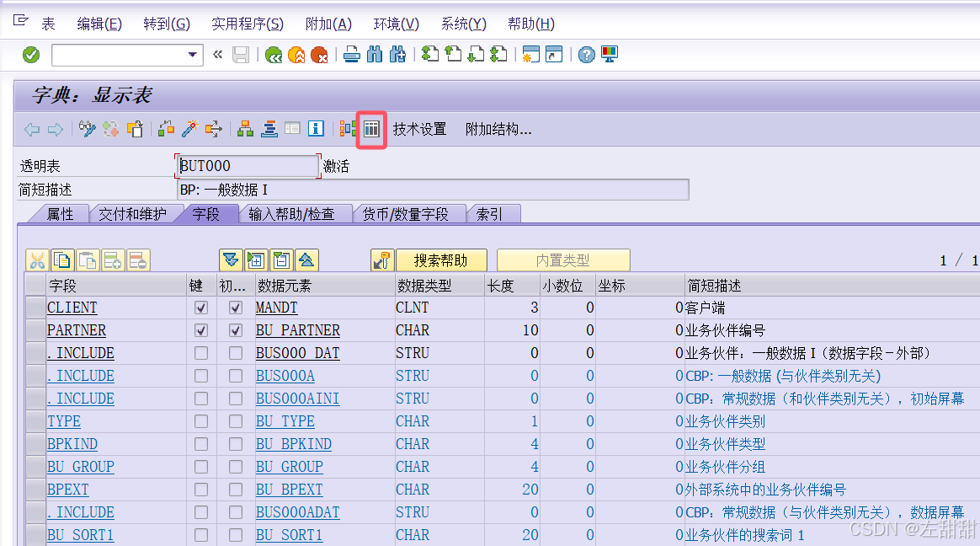
Task: Click the MANDT data element link
Action: click(x=276, y=308)
